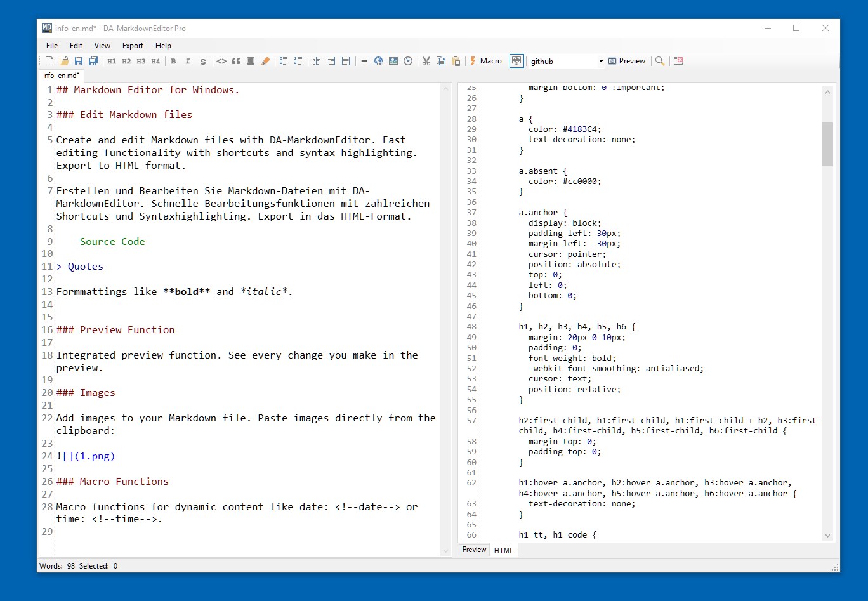Toggle the highlighter formatting tool
868x601 pixels.
point(266,61)
